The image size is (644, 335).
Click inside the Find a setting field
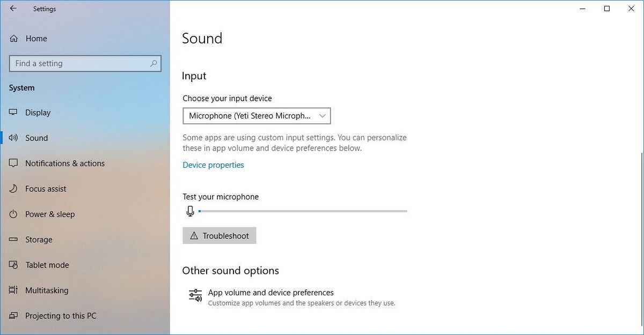(x=85, y=63)
